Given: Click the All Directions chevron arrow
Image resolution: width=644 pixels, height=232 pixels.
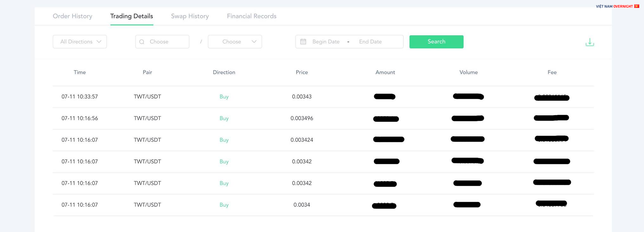Looking at the screenshot, I should 99,42.
